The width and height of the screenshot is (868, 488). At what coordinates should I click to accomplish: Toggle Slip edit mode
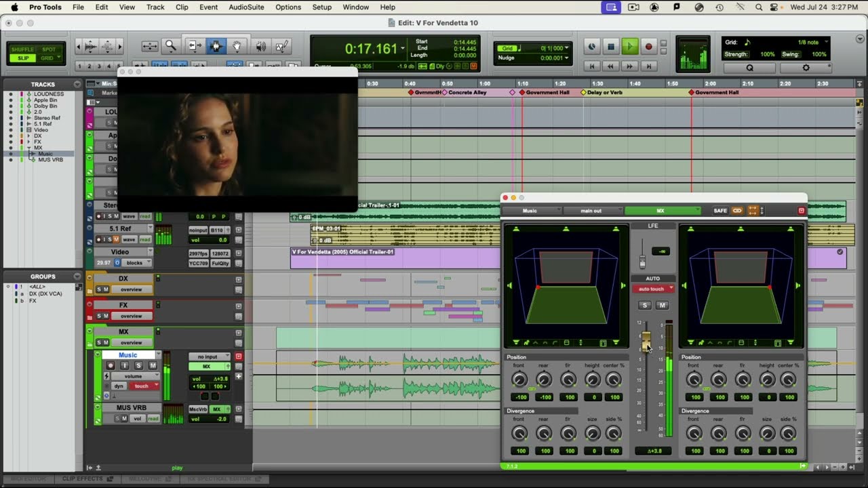tap(22, 58)
